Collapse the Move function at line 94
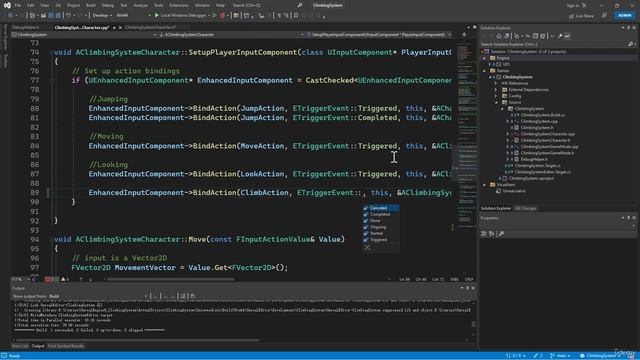Image resolution: width=640 pixels, height=360 pixels. click(x=51, y=239)
